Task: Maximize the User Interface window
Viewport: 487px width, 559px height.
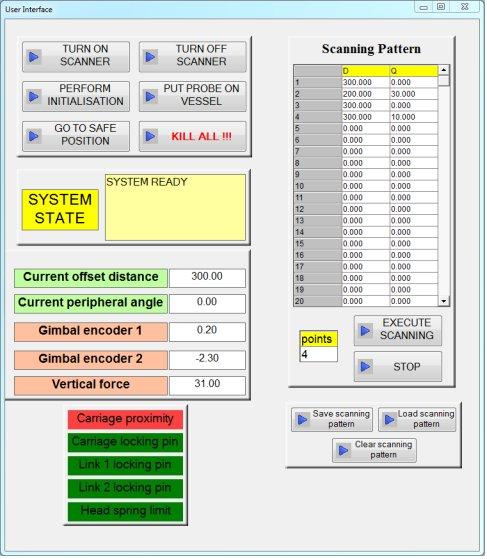Action: tap(441, 7)
